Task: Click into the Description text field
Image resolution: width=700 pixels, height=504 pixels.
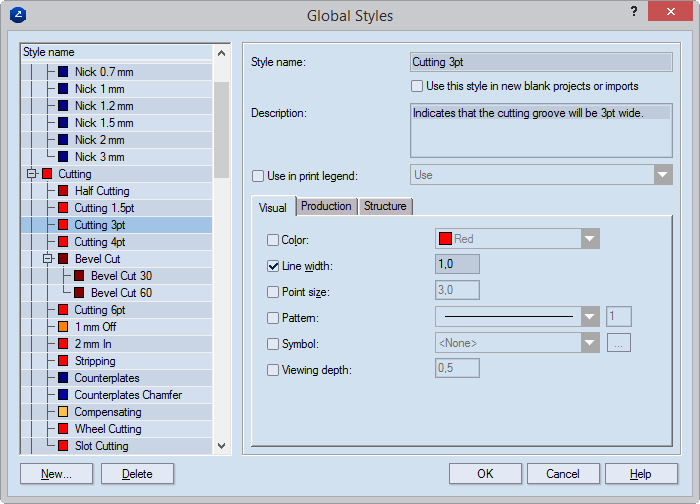Action: [x=541, y=131]
